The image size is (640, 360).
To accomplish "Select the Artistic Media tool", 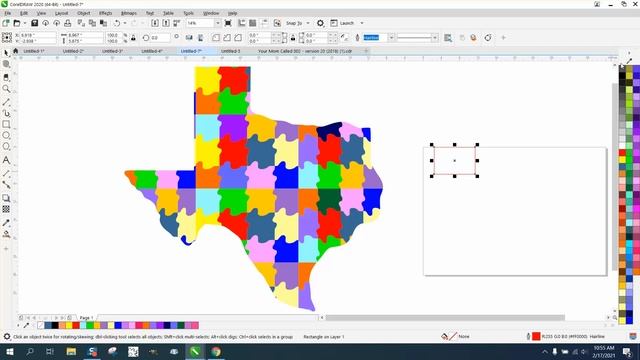I will click(6, 113).
